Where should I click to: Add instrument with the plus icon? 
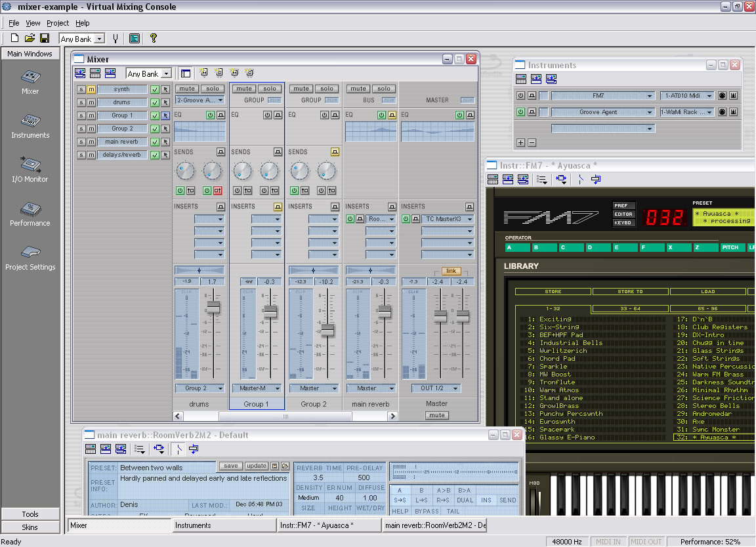(x=520, y=143)
